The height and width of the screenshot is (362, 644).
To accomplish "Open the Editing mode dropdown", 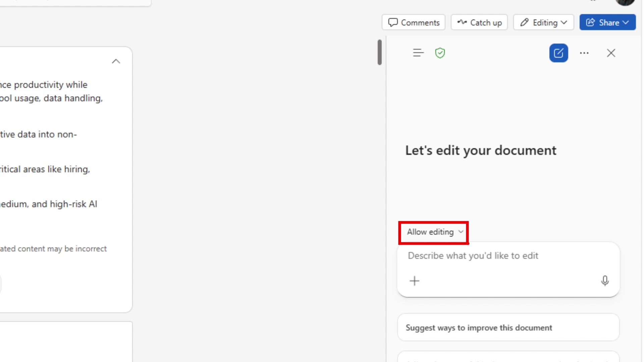I will click(x=543, y=22).
